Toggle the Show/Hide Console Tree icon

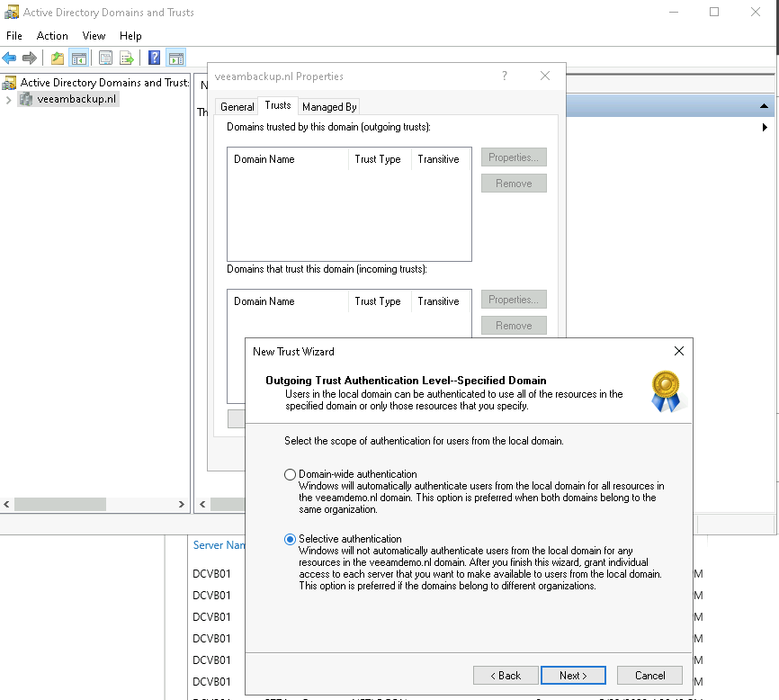tap(79, 58)
